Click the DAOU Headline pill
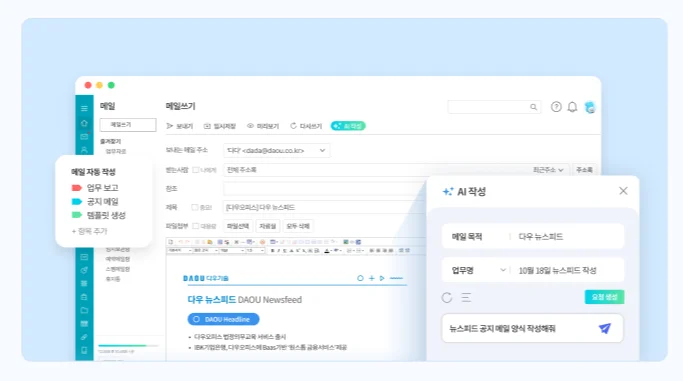The width and height of the screenshot is (683, 381). pos(223,319)
